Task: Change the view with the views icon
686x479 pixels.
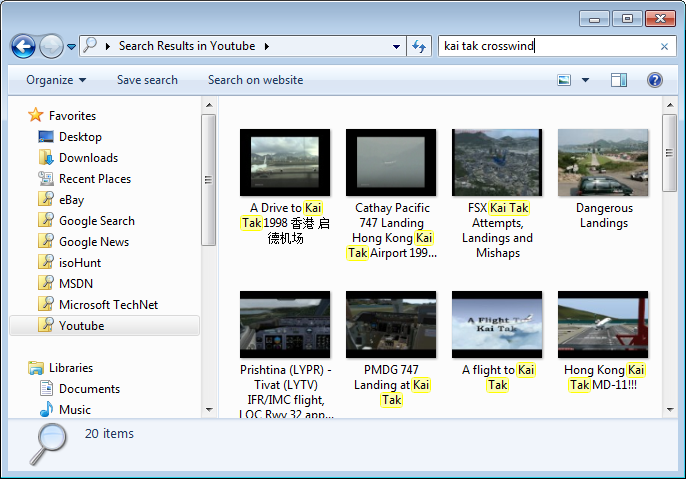Action: tap(564, 80)
